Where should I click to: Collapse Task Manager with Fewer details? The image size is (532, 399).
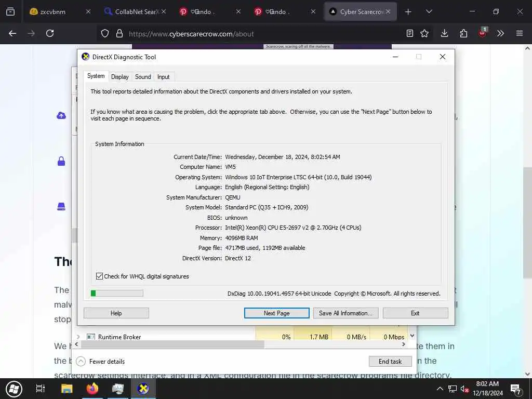pos(100,362)
